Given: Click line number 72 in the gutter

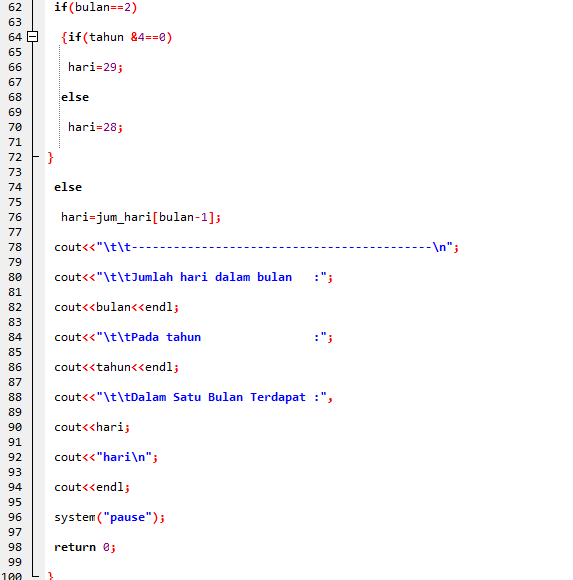Looking at the screenshot, I should pos(15,157).
